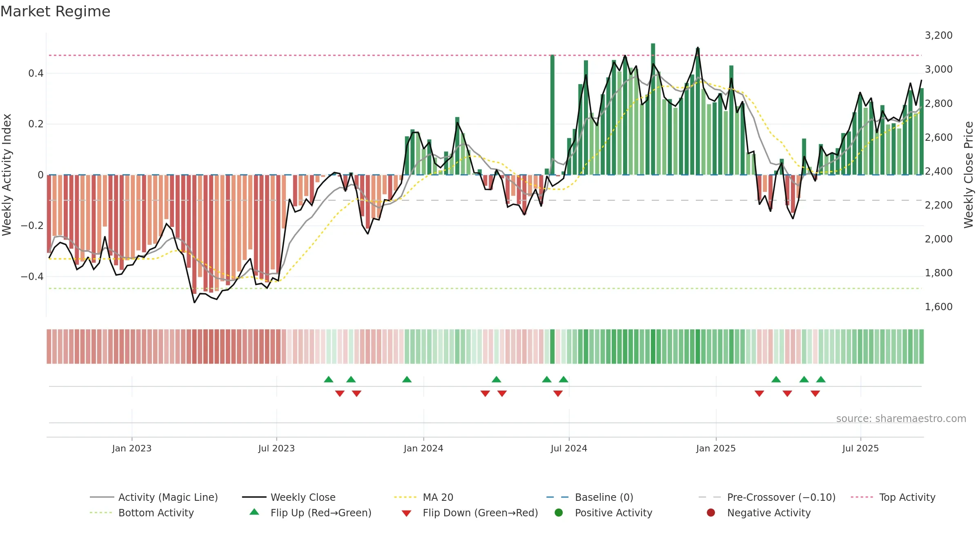Toggle the Activity (Magic Line) legend entry
The height and width of the screenshot is (551, 980).
click(x=154, y=497)
